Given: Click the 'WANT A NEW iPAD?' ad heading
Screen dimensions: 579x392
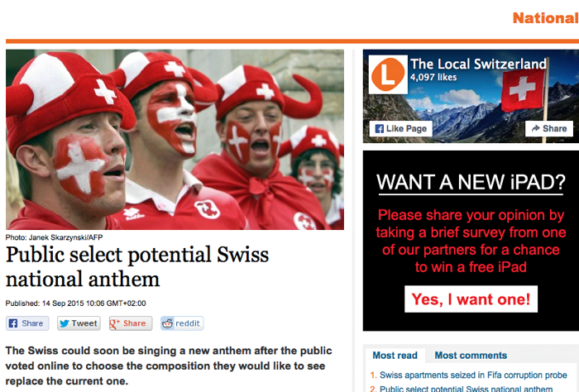Looking at the screenshot, I should [471, 182].
